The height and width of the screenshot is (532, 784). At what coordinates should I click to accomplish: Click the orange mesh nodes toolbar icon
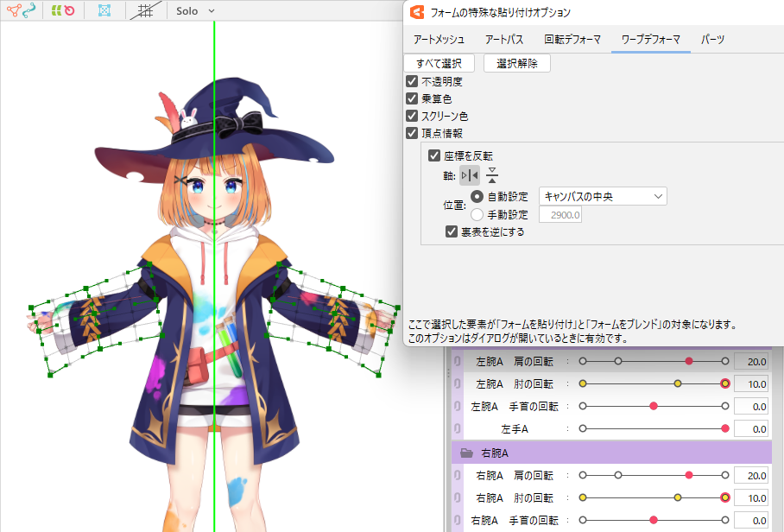point(12,11)
